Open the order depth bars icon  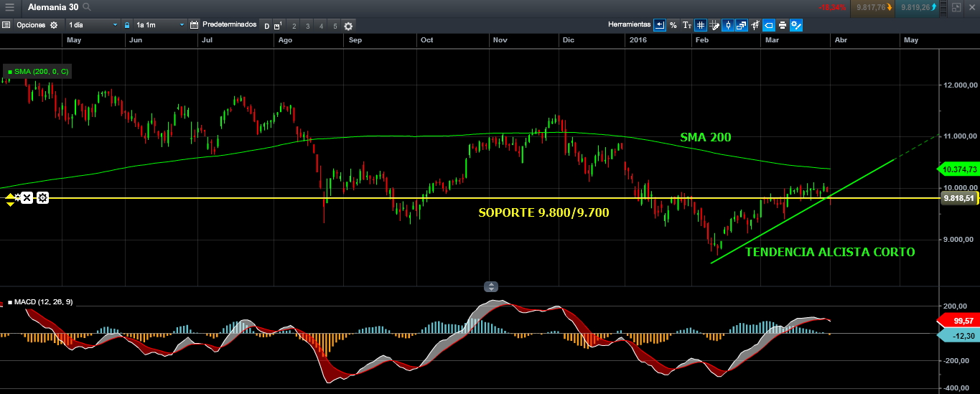[943, 7]
